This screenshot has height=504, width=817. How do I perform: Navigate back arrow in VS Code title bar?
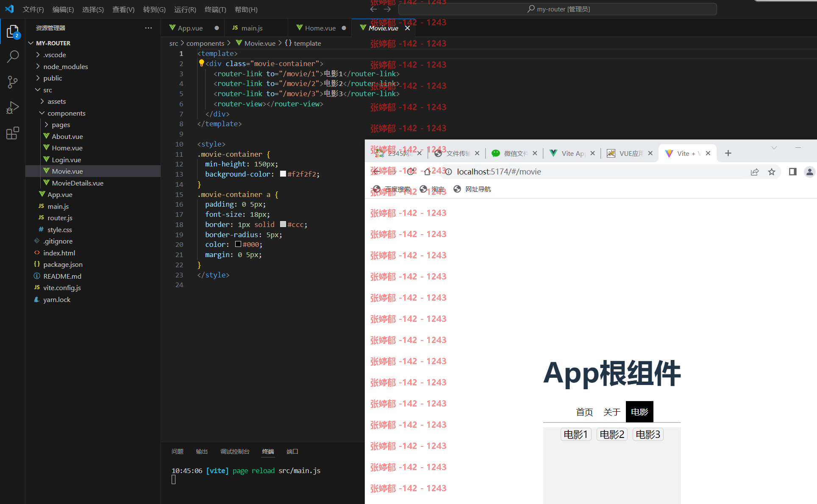pos(373,9)
